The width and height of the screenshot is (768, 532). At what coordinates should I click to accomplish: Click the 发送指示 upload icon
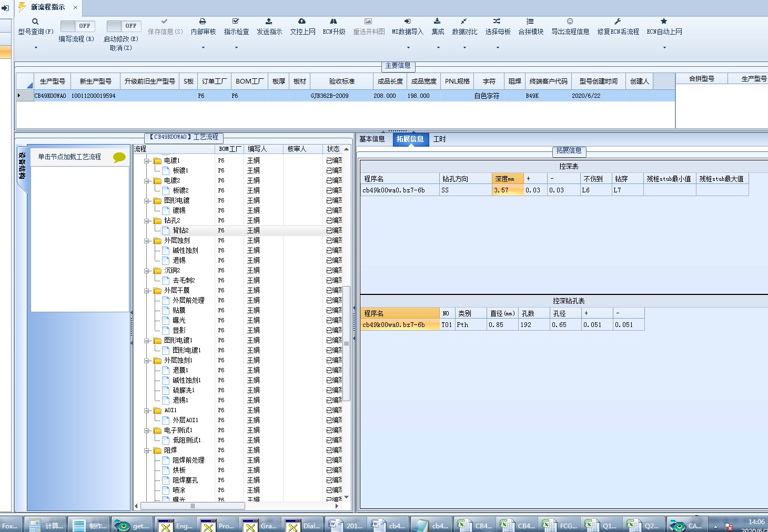269,22
